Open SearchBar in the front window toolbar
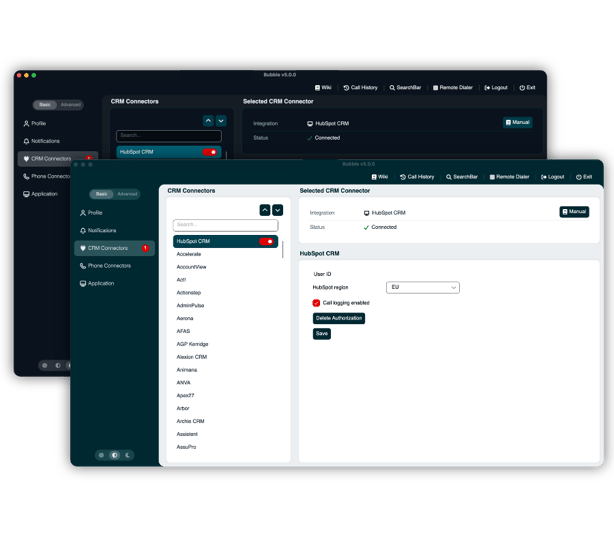Image resolution: width=614 pixels, height=536 pixels. (462, 177)
